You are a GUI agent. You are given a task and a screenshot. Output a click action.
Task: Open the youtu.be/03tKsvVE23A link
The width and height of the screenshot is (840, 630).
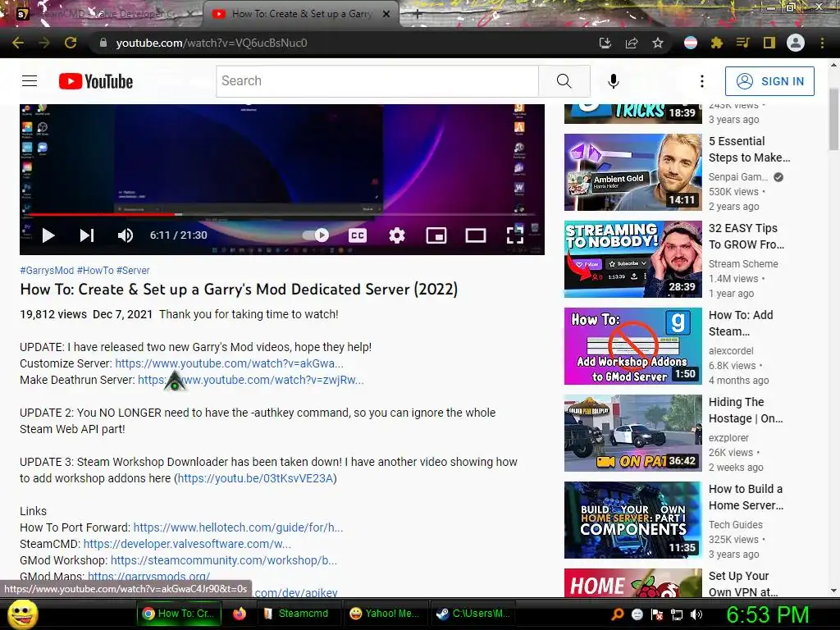tap(256, 478)
